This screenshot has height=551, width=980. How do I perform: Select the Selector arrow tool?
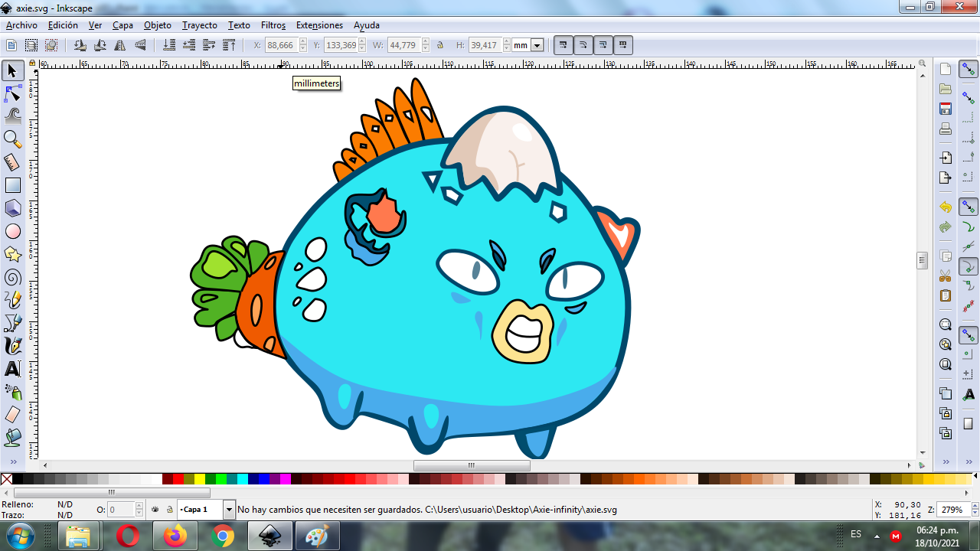point(12,71)
